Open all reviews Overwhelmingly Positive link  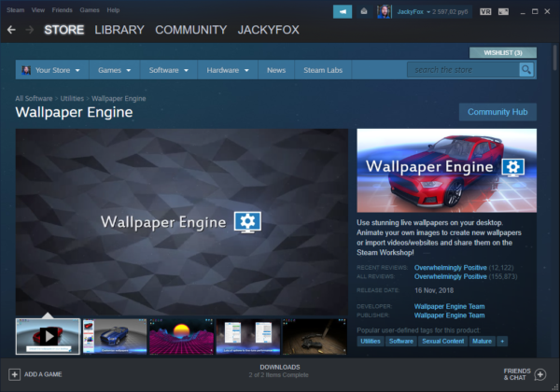tap(451, 276)
